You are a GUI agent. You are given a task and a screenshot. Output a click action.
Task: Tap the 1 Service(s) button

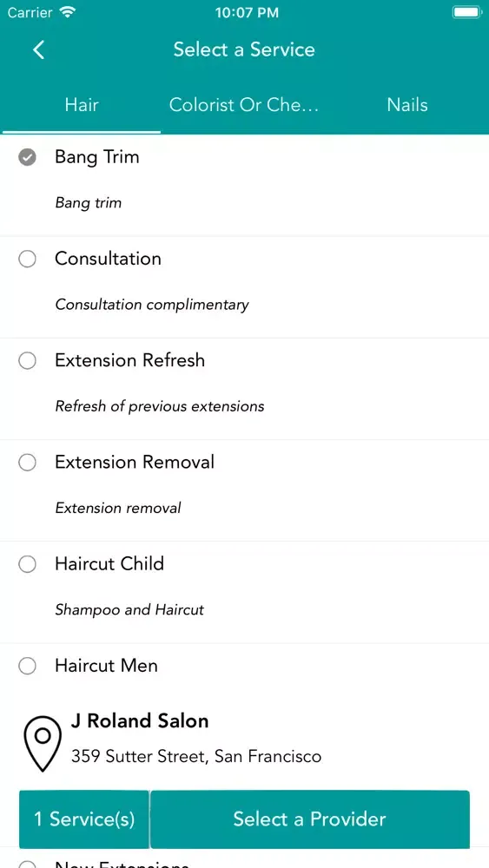tap(84, 819)
